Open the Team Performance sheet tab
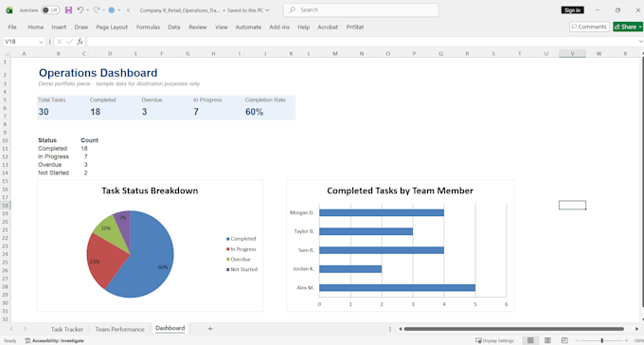The width and height of the screenshot is (644, 345). 120,329
